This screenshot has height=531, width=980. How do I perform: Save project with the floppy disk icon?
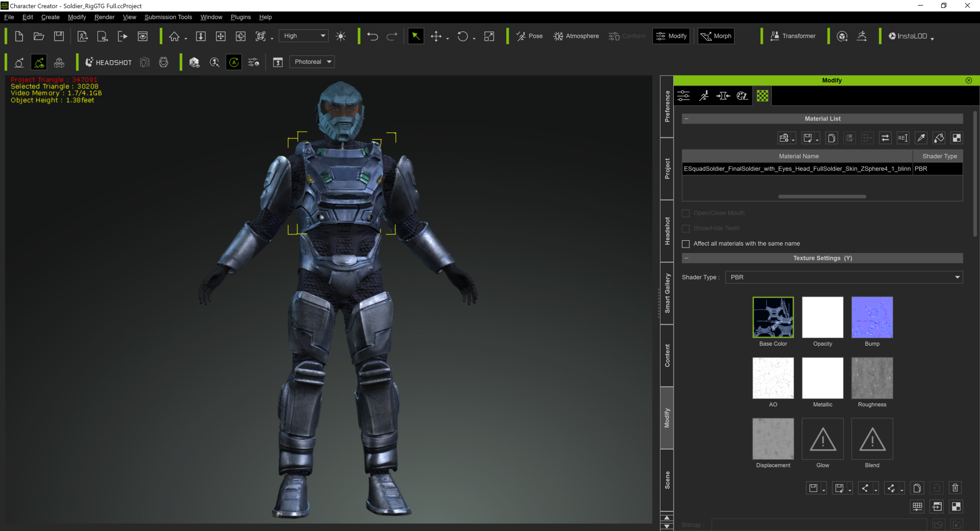[x=59, y=36]
